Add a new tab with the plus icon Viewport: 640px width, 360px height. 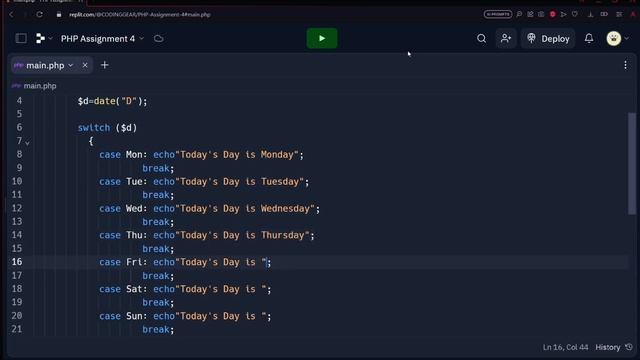[x=104, y=65]
